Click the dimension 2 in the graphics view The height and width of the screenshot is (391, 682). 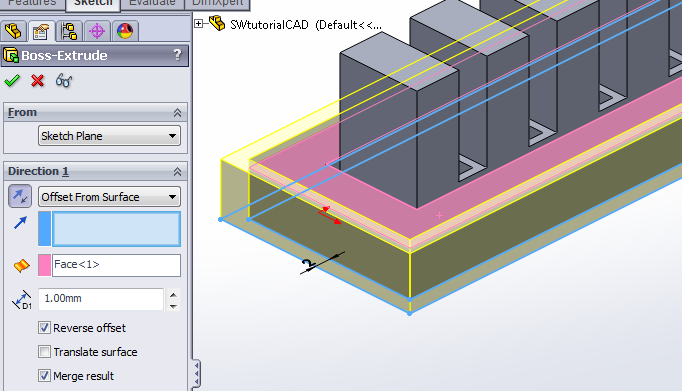pos(307,264)
